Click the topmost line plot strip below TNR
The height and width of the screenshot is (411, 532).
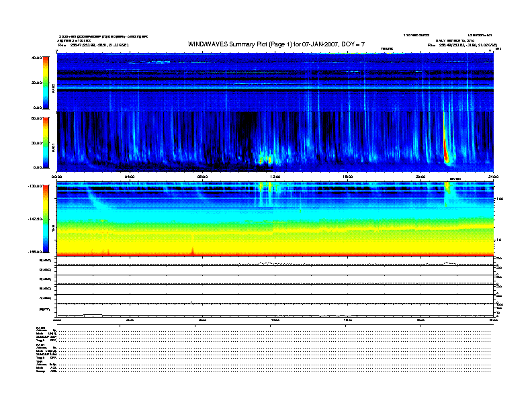[275, 261]
